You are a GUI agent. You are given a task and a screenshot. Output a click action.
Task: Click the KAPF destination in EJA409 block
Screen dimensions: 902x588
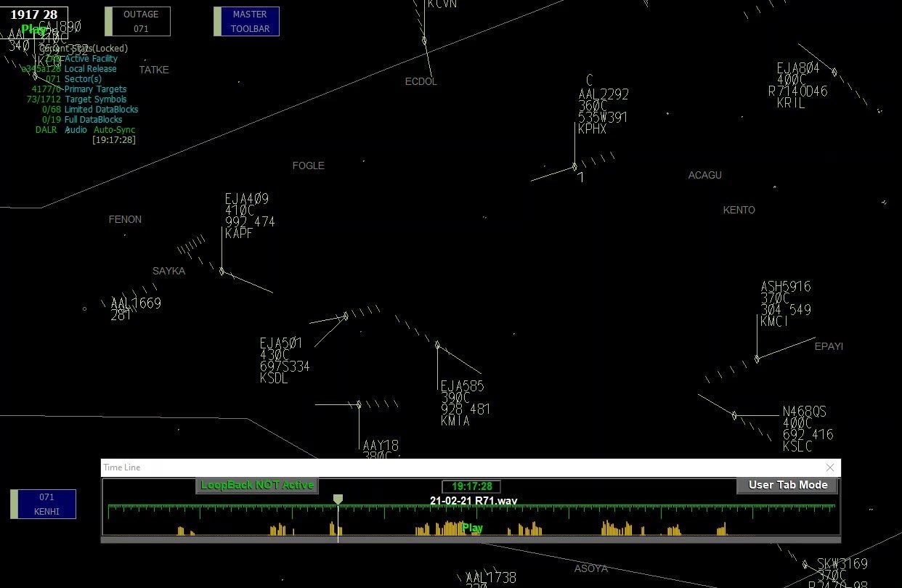pyautogui.click(x=239, y=233)
